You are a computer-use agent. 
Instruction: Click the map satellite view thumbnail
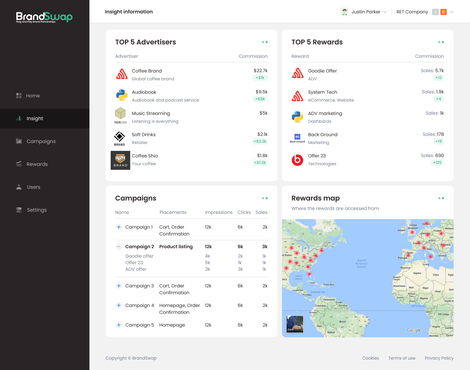(x=295, y=324)
